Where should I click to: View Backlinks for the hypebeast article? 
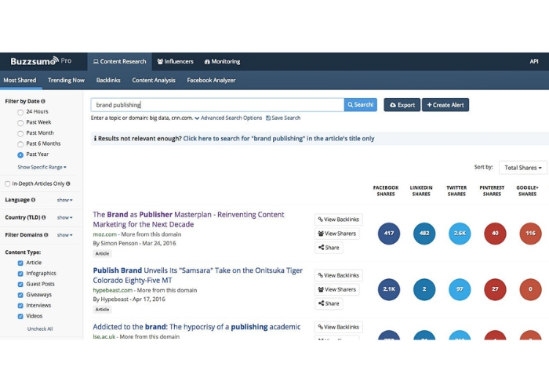(x=339, y=275)
